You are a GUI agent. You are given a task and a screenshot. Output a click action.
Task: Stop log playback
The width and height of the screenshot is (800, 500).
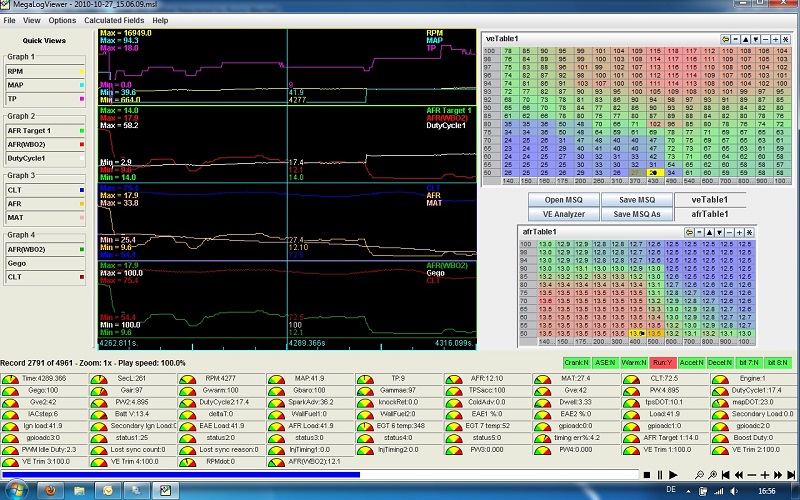(x=647, y=475)
